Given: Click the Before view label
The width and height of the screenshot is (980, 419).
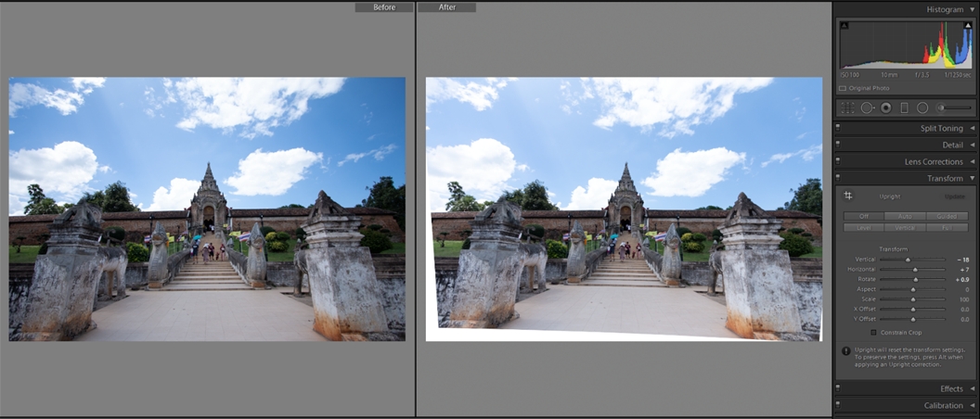Looking at the screenshot, I should point(384,7).
